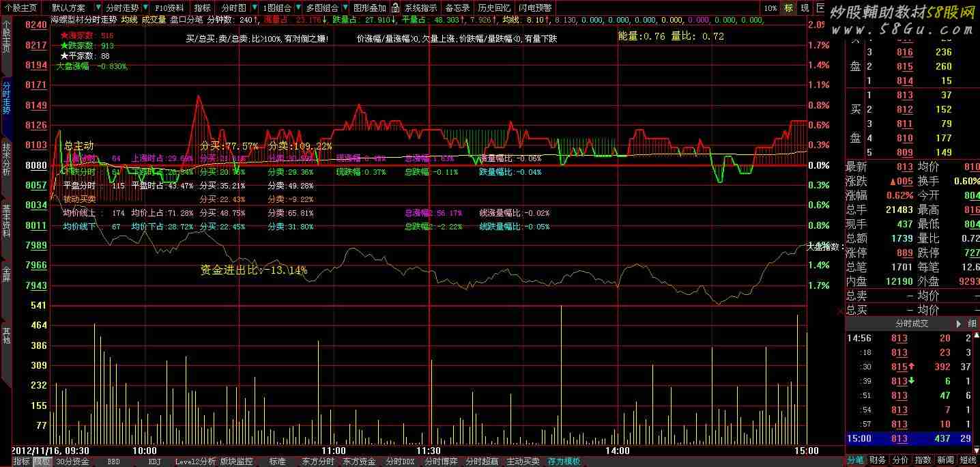
Task: Click the 分时图 toolbar button
Action: pos(234,8)
